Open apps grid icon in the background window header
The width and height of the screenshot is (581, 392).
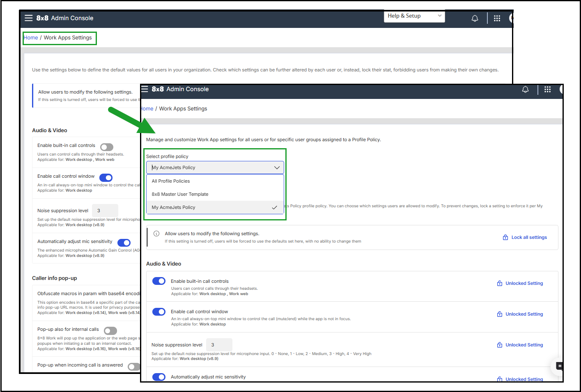[x=497, y=18]
